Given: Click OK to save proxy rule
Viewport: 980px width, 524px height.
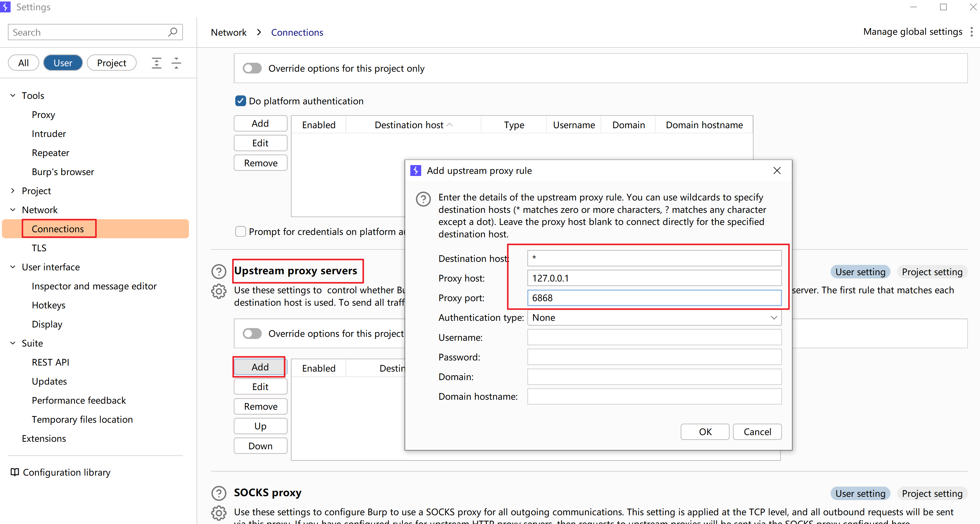Looking at the screenshot, I should point(705,431).
